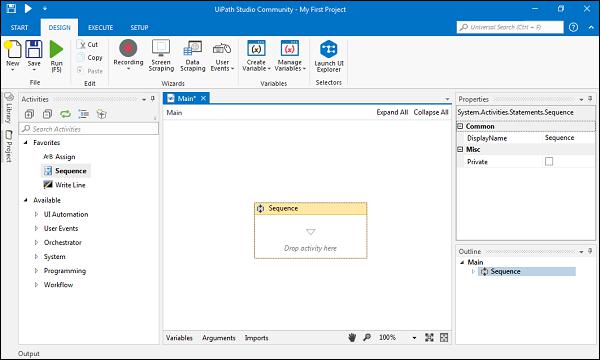Collapse the Misc properties section
This screenshot has height=360, width=600.
coord(460,149)
